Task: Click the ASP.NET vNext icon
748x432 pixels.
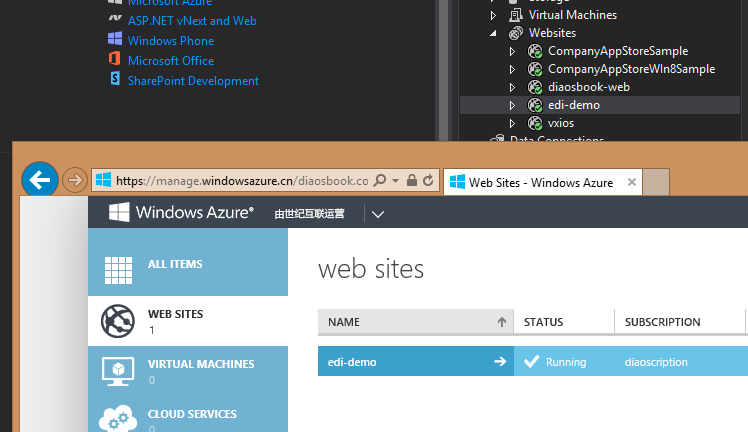Action: point(115,18)
